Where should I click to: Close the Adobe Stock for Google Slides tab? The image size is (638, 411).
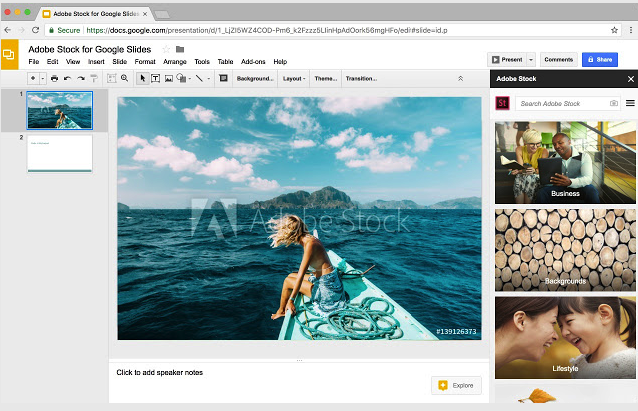pyautogui.click(x=145, y=14)
